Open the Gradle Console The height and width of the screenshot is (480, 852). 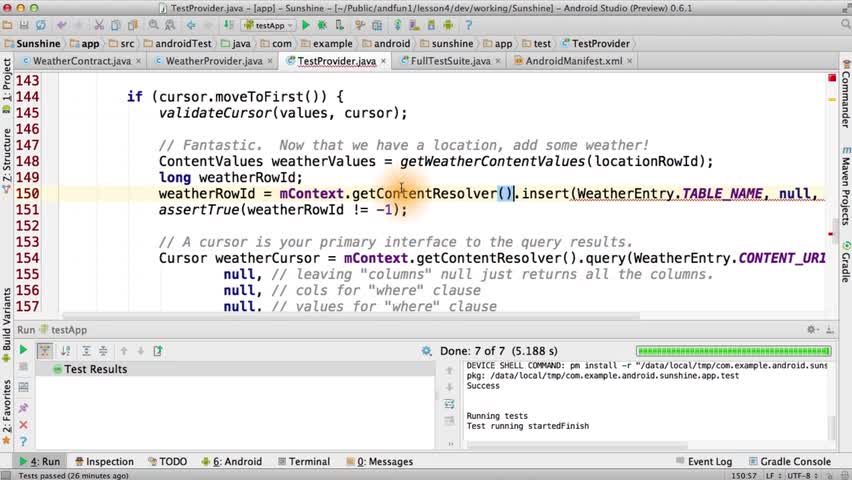(x=790, y=461)
